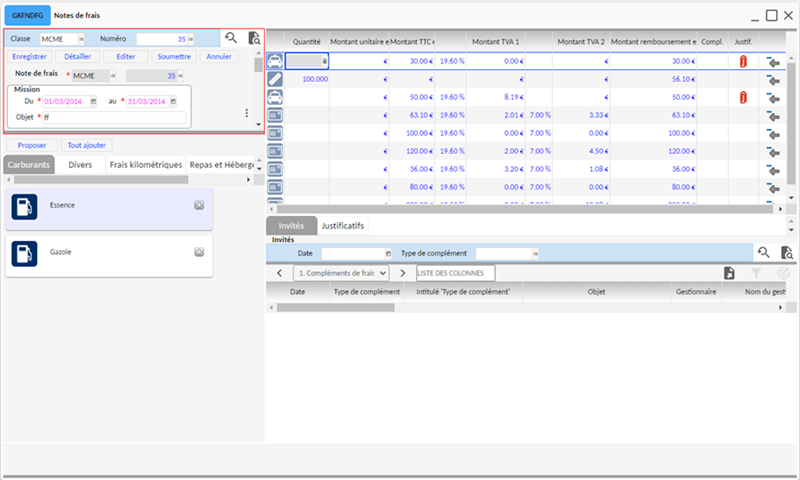The width and height of the screenshot is (800, 480).
Task: Click the export document icon in Invités toolbar
Action: [729, 273]
